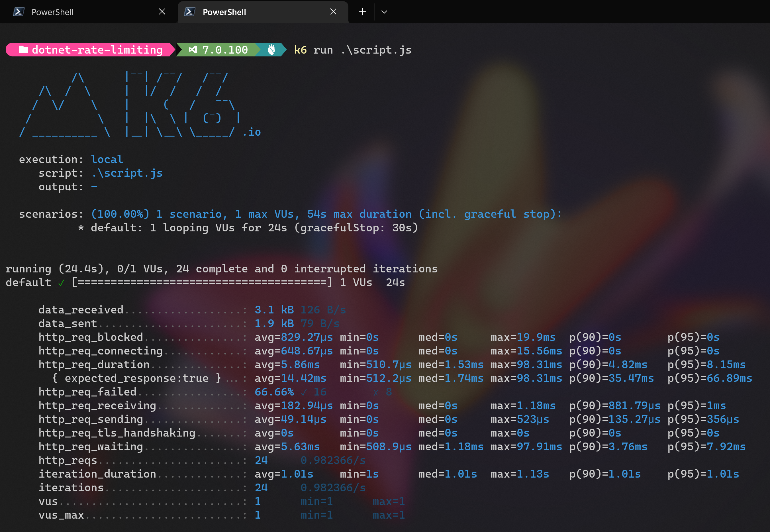Click the iterations rate 0.982366/s

click(x=333, y=488)
